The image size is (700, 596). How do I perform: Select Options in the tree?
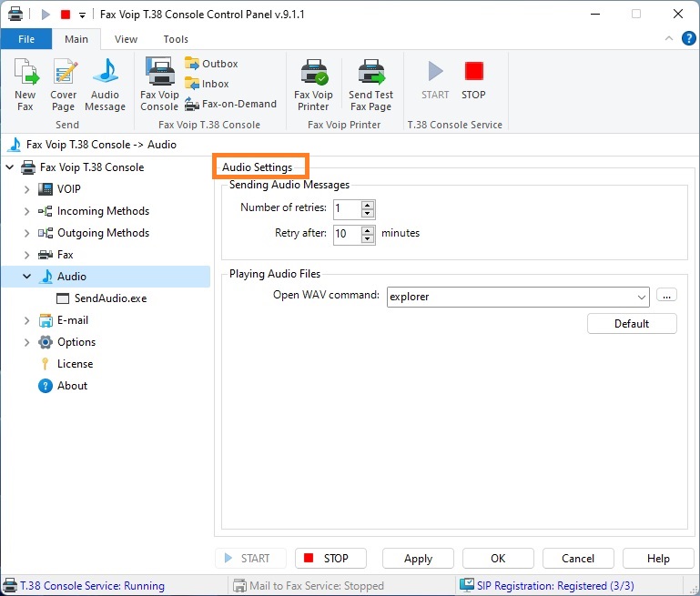point(76,342)
